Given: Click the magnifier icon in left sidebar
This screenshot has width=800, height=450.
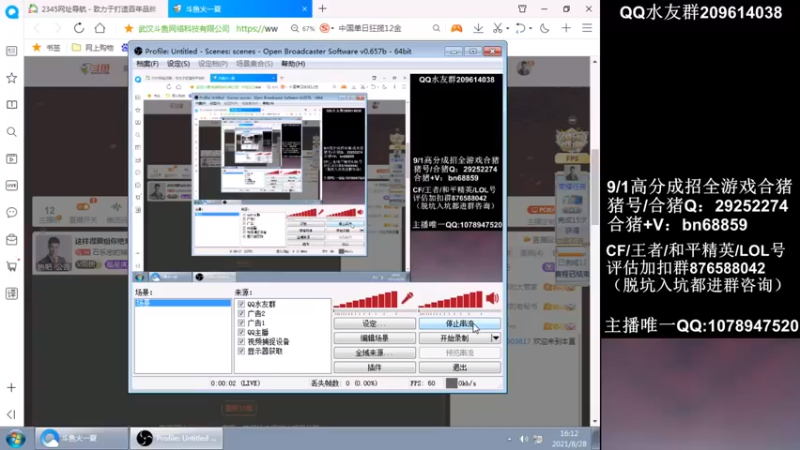Looking at the screenshot, I should 11,132.
